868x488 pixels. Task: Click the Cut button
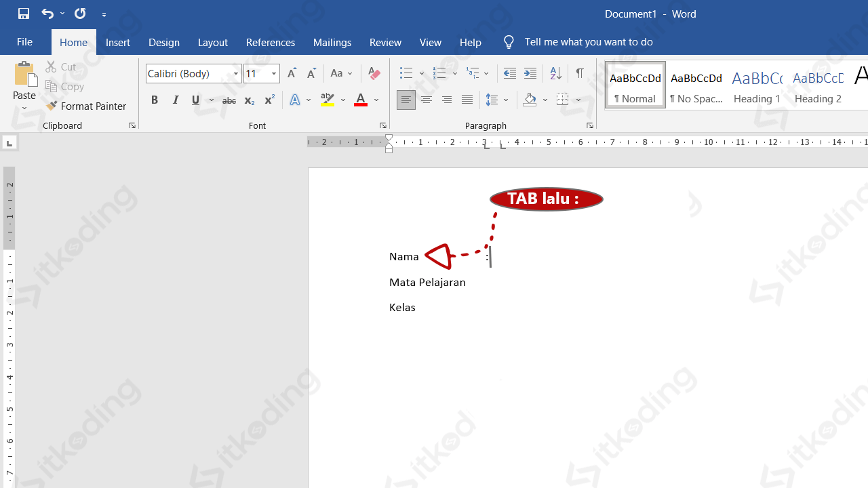pos(61,66)
